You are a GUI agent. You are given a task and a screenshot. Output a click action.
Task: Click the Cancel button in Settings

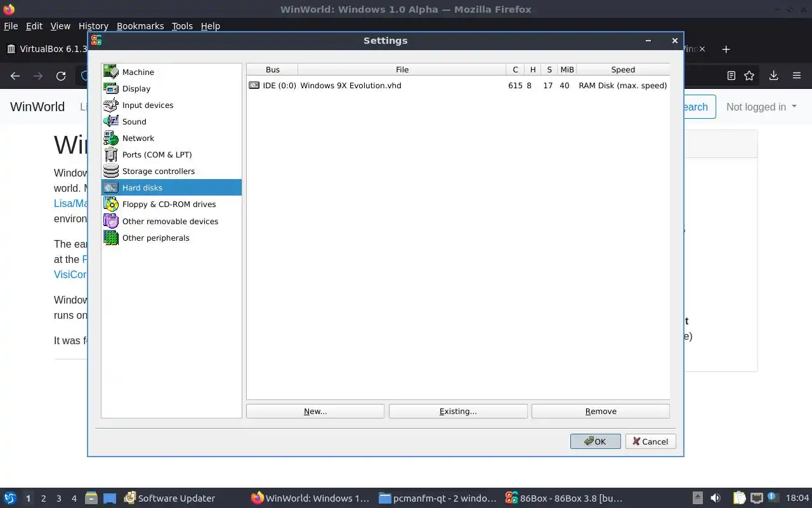point(651,441)
